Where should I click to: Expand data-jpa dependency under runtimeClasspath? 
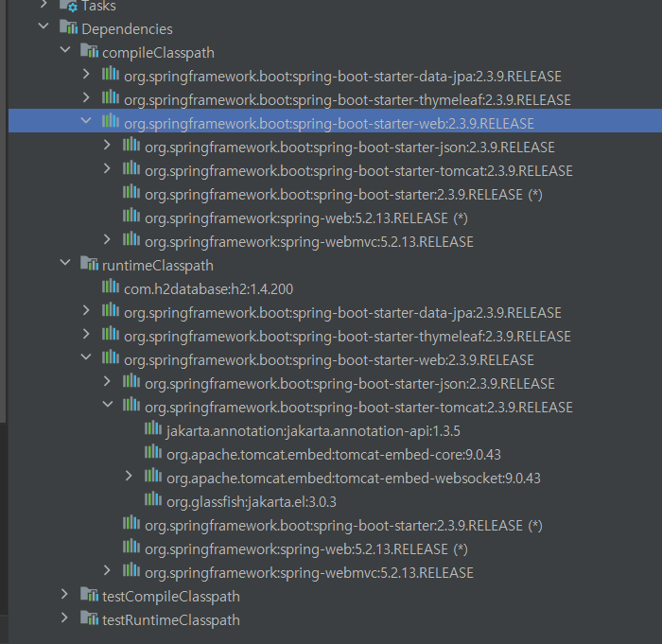point(86,310)
